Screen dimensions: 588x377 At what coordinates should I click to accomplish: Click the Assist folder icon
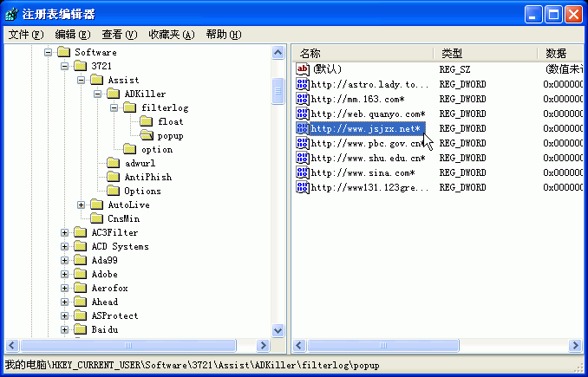(97, 80)
